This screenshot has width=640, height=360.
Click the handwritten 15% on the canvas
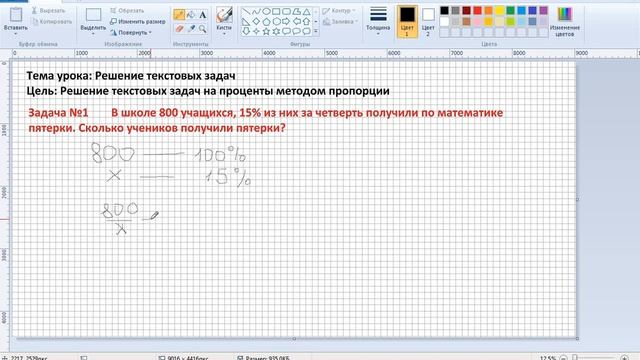228,178
